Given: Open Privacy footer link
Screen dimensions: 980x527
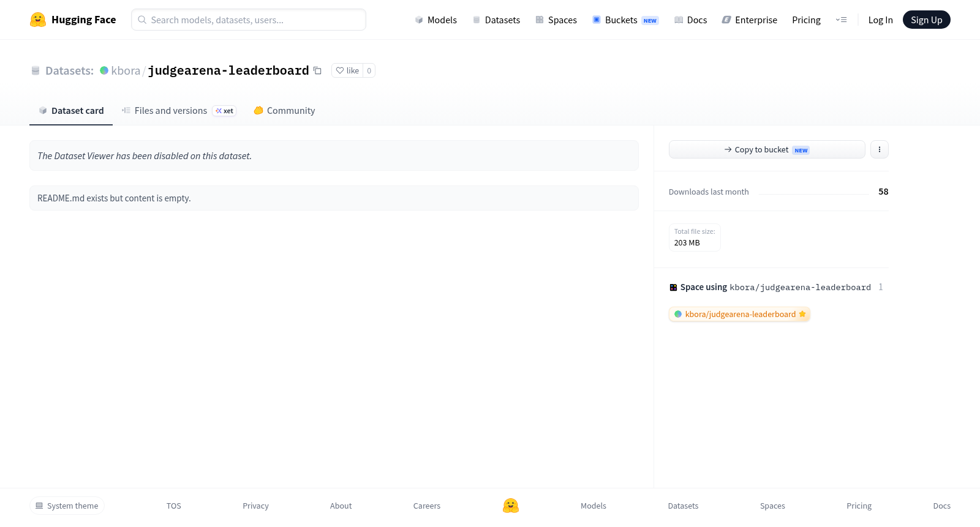Looking at the screenshot, I should click(255, 506).
